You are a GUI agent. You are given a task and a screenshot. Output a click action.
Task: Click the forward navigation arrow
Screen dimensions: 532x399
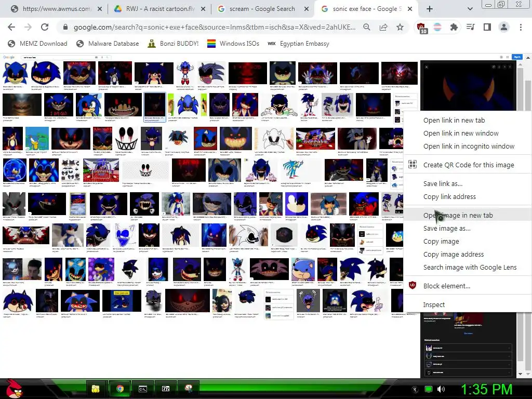coord(28,27)
